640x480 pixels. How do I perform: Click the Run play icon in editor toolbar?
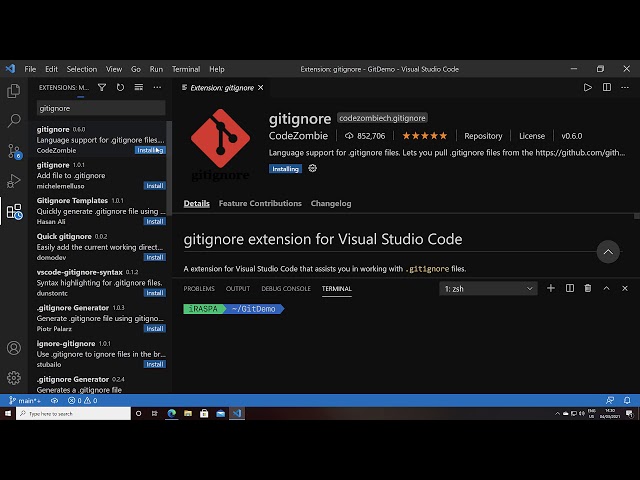pos(587,87)
